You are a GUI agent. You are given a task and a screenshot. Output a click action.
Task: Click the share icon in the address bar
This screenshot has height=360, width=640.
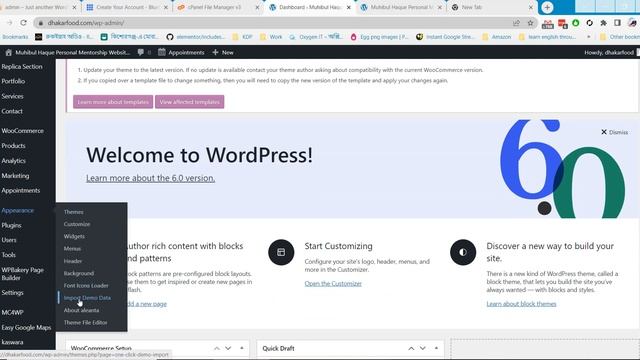tap(516, 23)
